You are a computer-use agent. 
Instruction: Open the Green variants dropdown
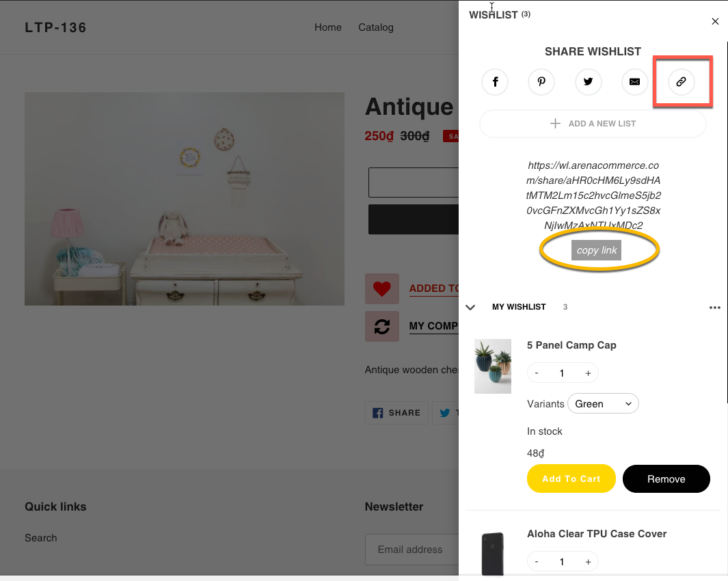603,403
